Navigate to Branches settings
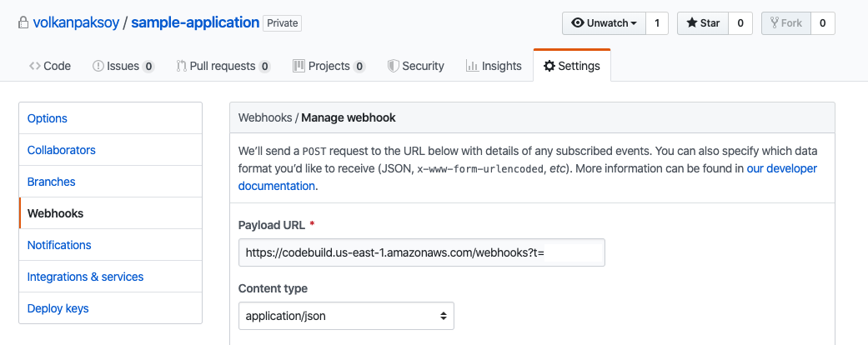The image size is (868, 345). pyautogui.click(x=52, y=182)
